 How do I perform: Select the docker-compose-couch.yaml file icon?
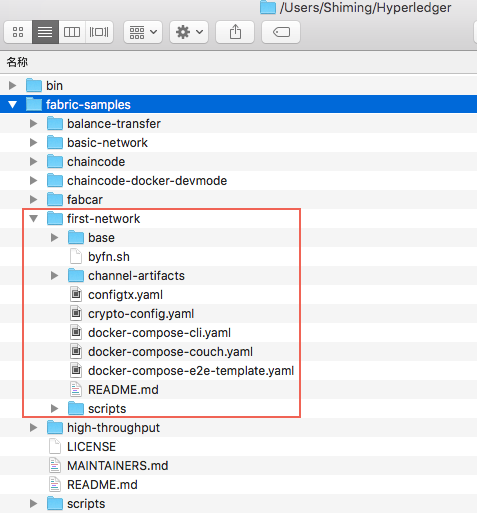76,352
